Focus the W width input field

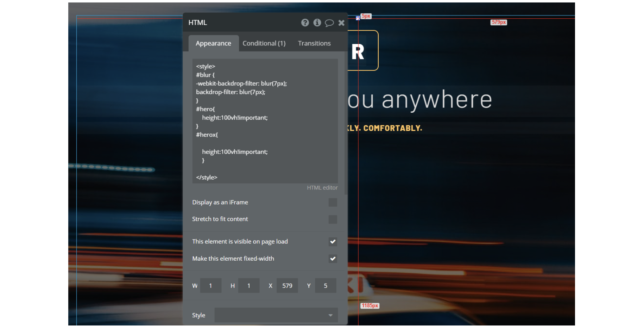[211, 286]
